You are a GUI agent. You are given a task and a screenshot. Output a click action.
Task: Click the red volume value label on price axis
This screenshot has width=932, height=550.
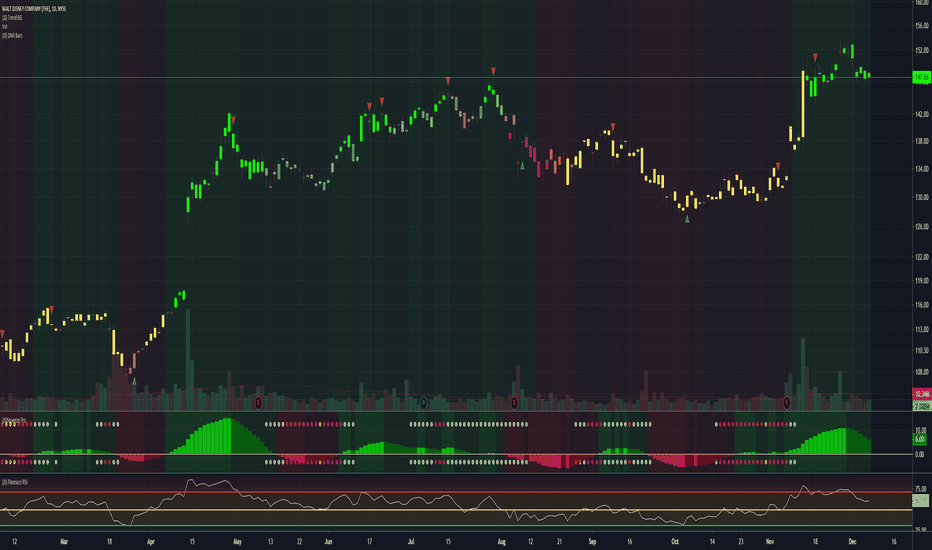click(x=922, y=394)
